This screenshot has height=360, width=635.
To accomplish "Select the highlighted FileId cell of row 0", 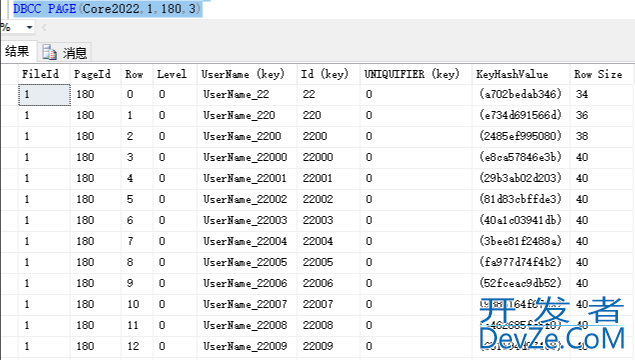I will [44, 95].
